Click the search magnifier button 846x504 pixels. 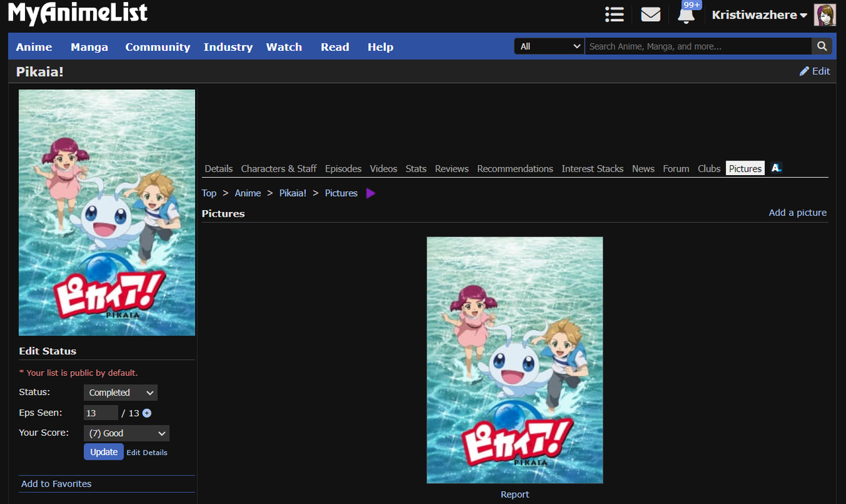click(x=822, y=46)
